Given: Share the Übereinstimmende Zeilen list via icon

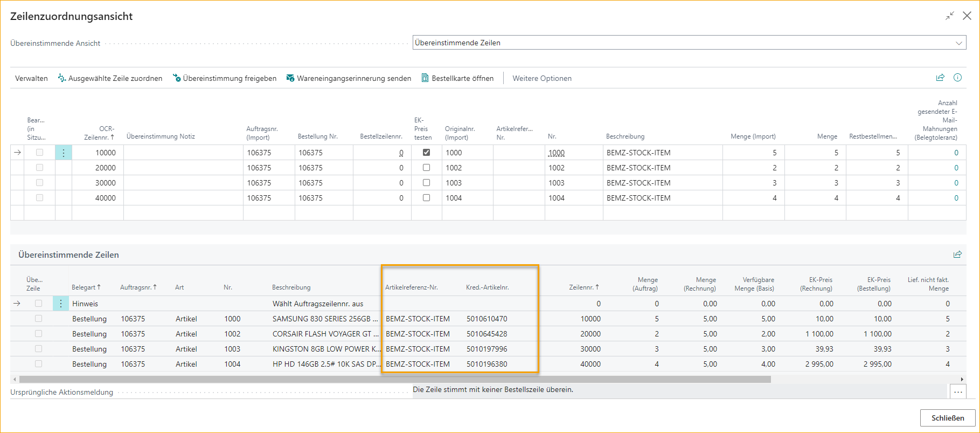Looking at the screenshot, I should click(x=957, y=255).
